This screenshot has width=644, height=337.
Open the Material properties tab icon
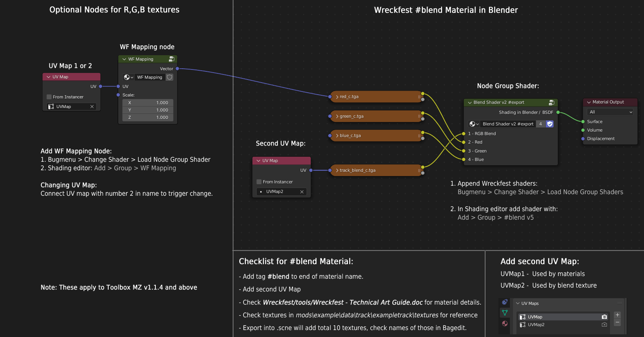[x=505, y=323]
